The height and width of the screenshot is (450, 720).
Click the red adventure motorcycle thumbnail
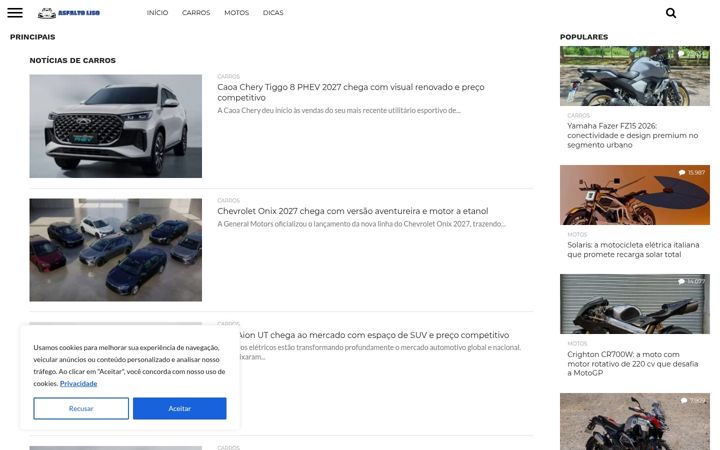pos(635,422)
